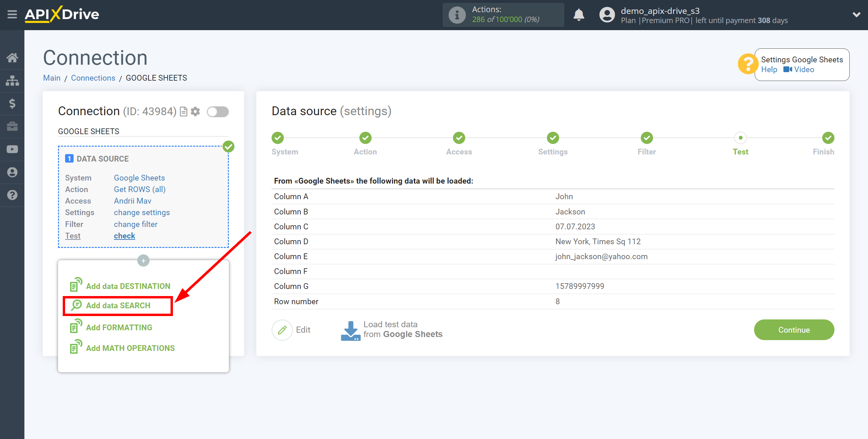The width and height of the screenshot is (868, 439).
Task: Click the Andrii Mav access link
Action: (133, 201)
